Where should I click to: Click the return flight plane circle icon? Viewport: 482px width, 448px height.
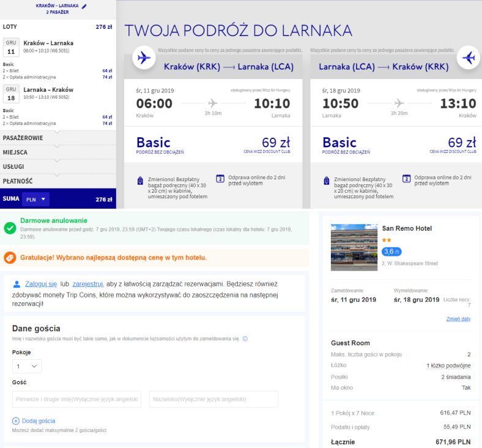click(469, 58)
